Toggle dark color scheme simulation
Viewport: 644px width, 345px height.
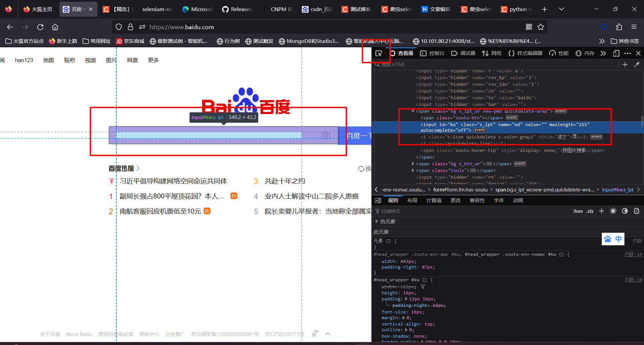click(625, 211)
